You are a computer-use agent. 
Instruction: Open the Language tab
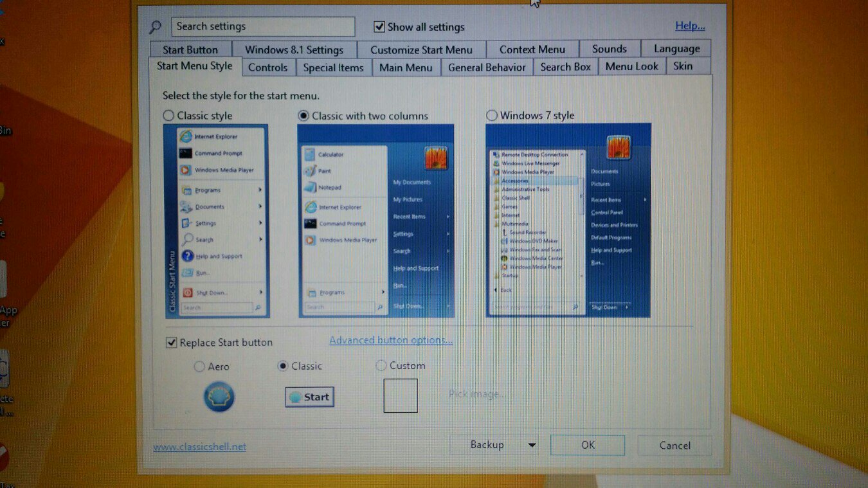click(676, 49)
